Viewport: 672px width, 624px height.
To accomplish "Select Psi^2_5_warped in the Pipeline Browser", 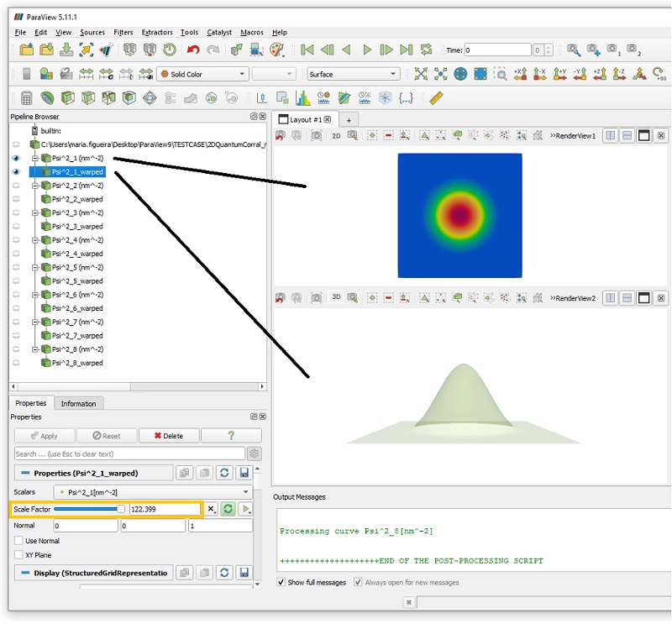I will pyautogui.click(x=77, y=281).
